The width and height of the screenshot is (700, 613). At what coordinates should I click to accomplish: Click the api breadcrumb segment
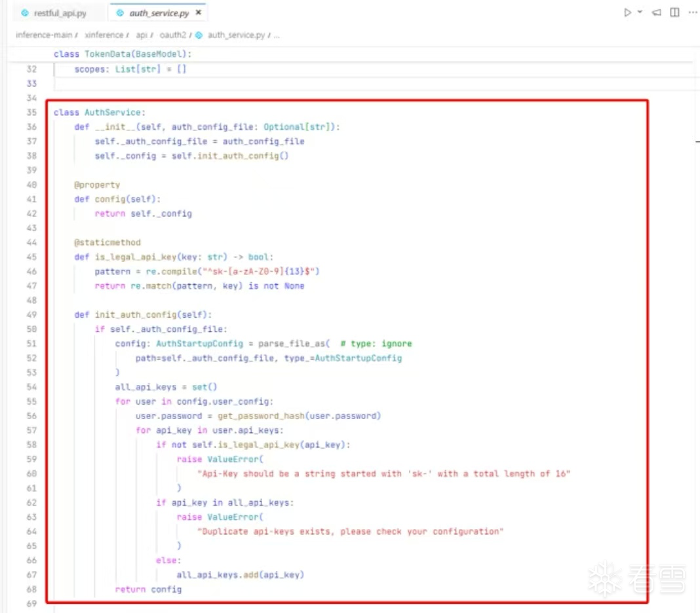[x=142, y=35]
